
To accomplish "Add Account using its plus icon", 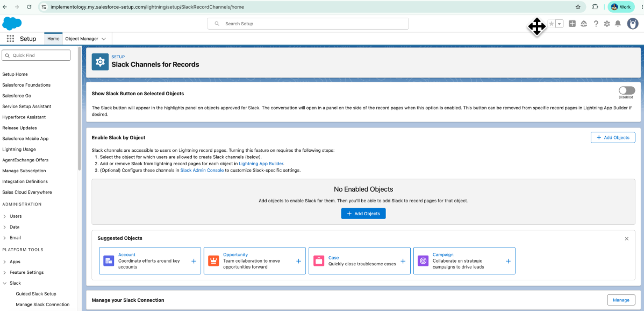I will pos(194,261).
